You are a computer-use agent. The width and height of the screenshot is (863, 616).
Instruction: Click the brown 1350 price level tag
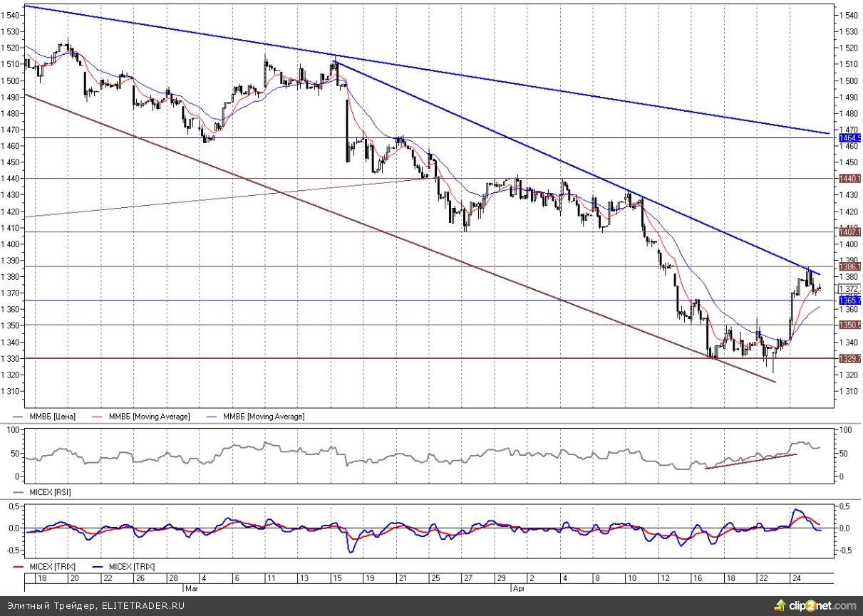(849, 325)
